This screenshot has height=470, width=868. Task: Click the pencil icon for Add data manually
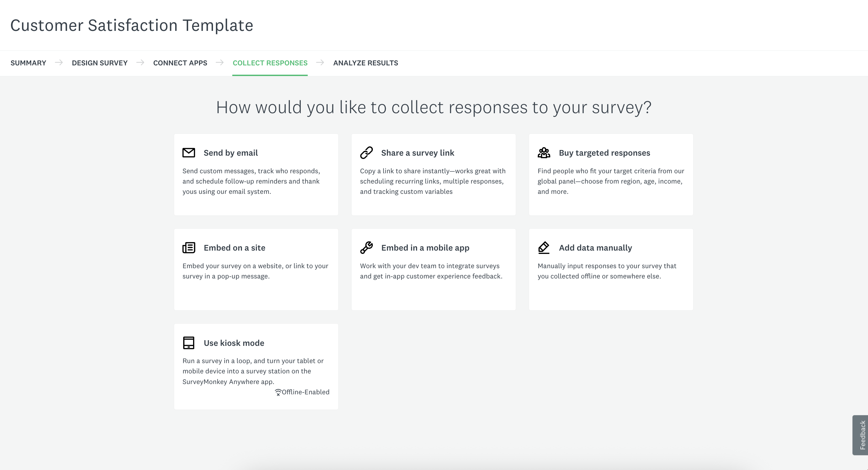click(x=544, y=248)
